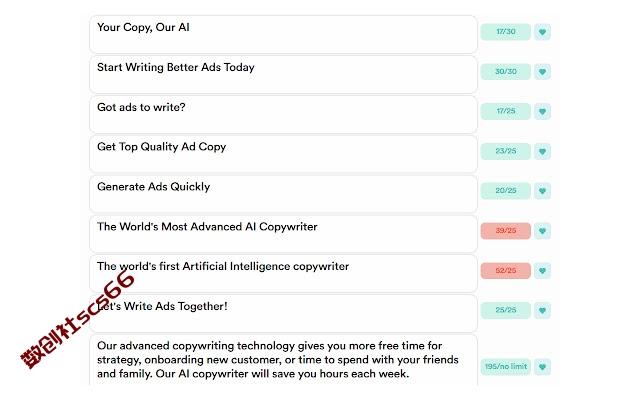The height and width of the screenshot is (400, 640).
Task: Favorite the 'Your Copy, Our AI' headline
Action: 542,32
